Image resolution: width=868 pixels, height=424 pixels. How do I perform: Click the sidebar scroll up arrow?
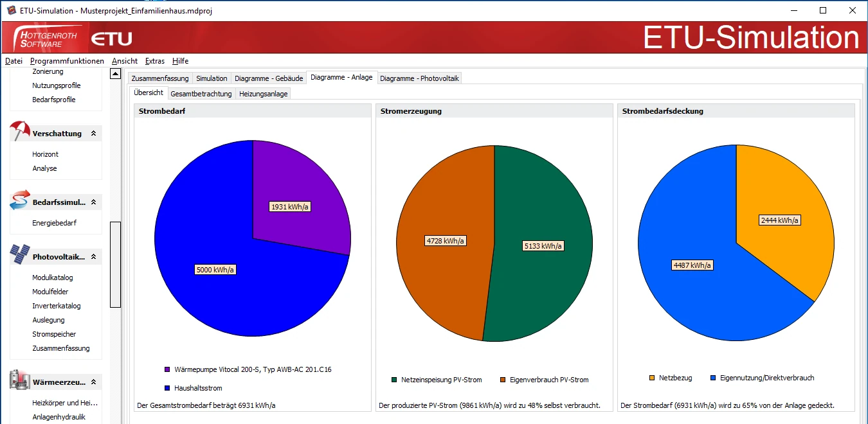coord(116,74)
